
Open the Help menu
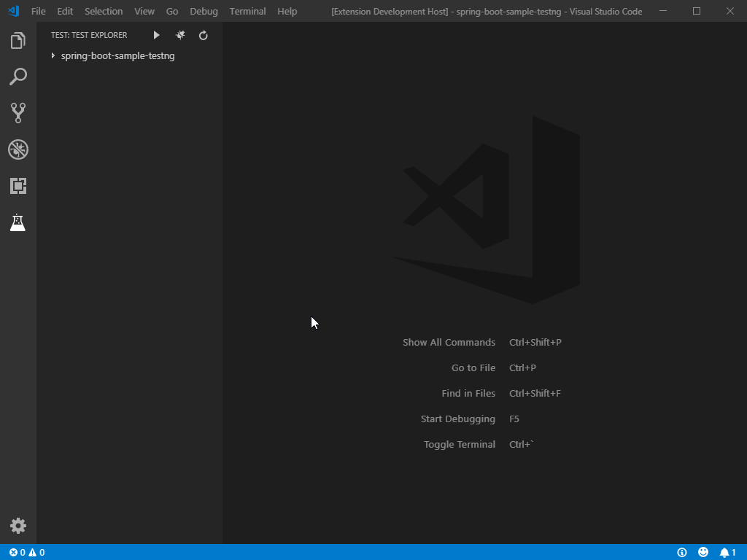[x=287, y=11]
